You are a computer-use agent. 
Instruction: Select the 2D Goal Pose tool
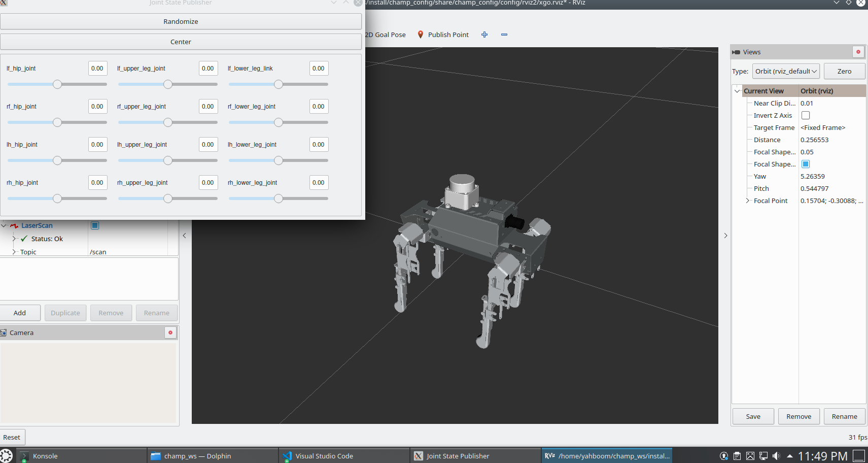point(386,35)
